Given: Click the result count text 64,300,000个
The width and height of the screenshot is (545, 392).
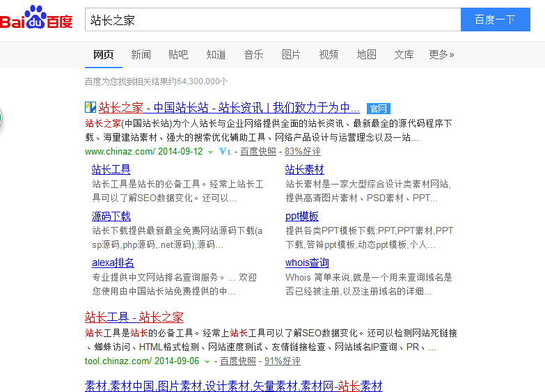Looking at the screenshot, I should click(x=203, y=81).
